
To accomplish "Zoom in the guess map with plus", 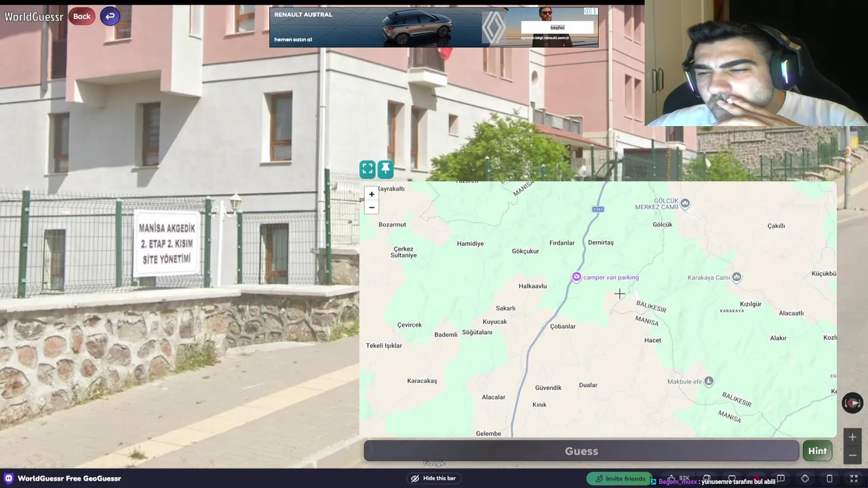I will pyautogui.click(x=372, y=195).
